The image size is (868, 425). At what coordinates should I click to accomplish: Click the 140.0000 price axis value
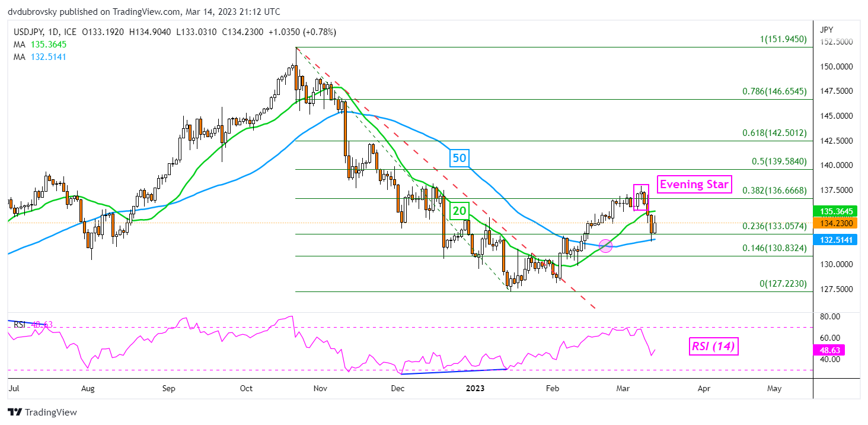point(837,165)
